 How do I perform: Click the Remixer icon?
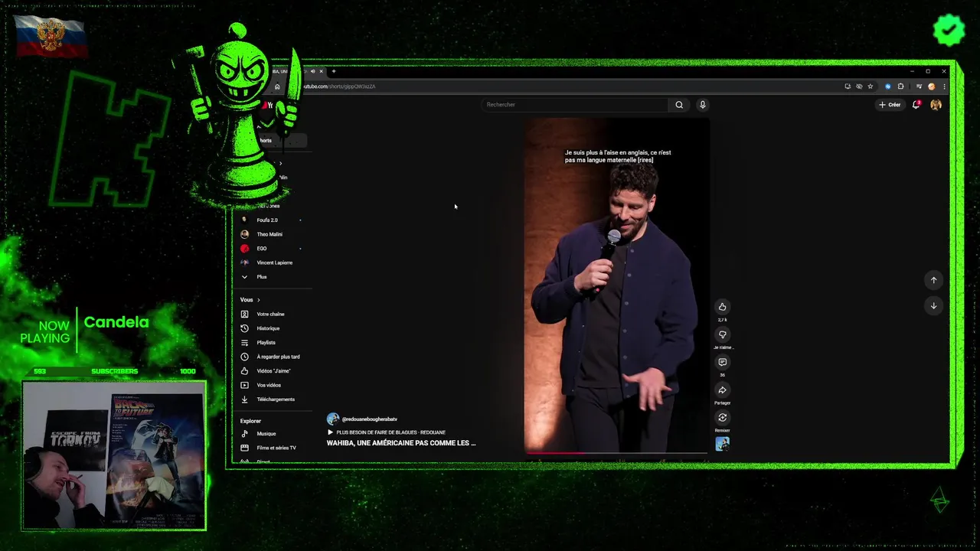click(x=722, y=418)
